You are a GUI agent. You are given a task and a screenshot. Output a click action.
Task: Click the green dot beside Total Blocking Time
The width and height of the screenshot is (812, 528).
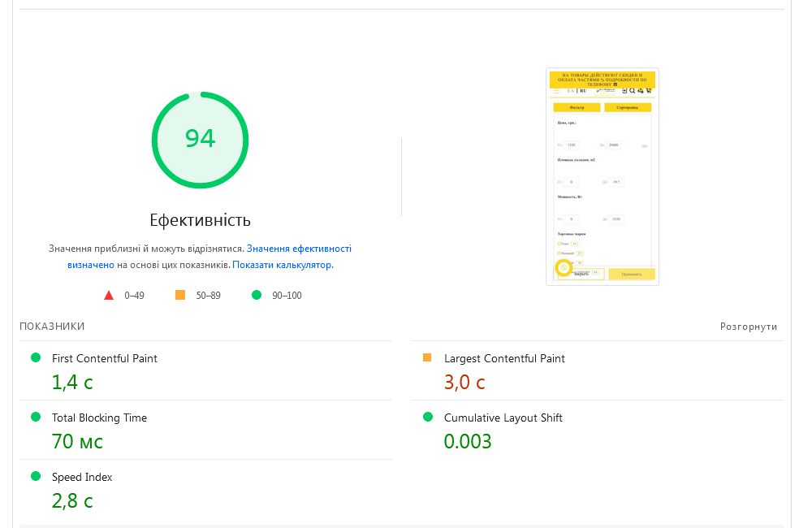click(x=36, y=417)
